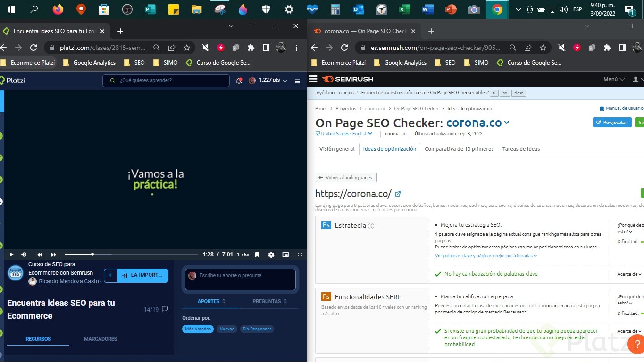The width and height of the screenshot is (644, 362).
Task: Open the Platzi hamburger menu
Action: 297,81
